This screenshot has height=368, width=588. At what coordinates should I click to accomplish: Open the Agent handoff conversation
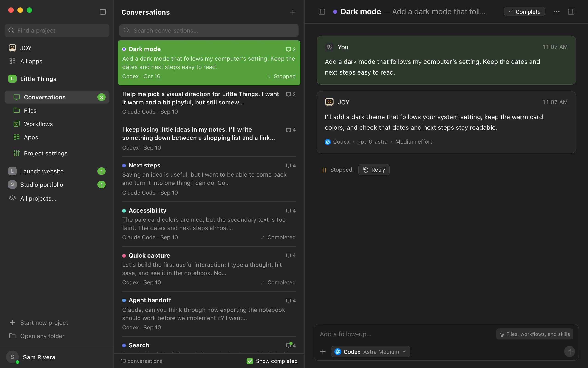[209, 314]
